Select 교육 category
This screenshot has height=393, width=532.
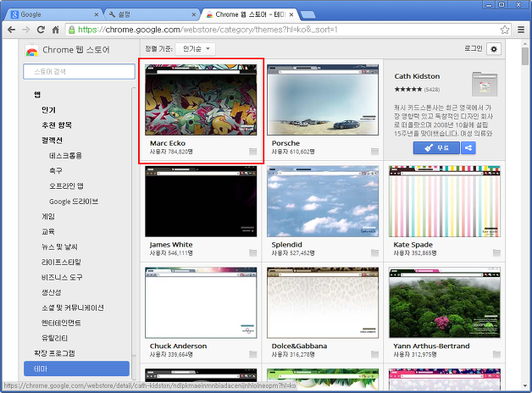pyautogui.click(x=48, y=231)
